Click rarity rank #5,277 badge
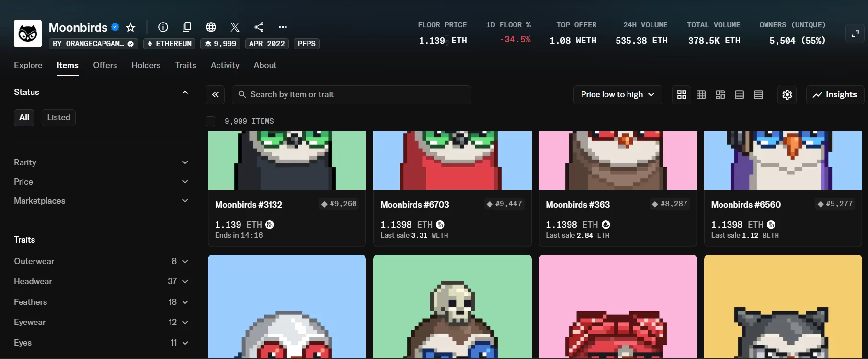 [x=835, y=204]
